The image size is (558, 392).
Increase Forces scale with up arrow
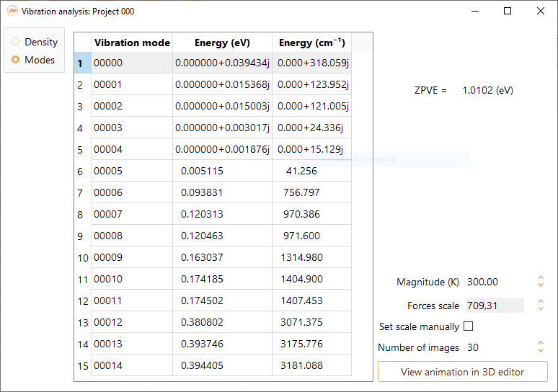[541, 301]
